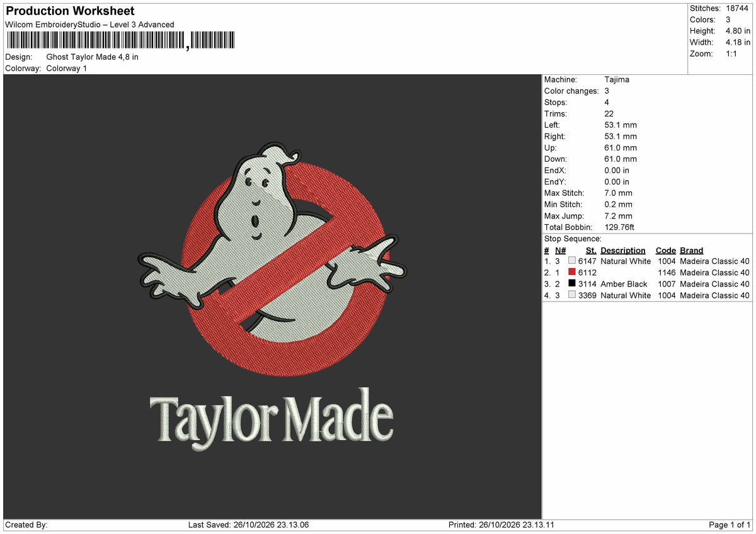Click the EndX value '0.00 in'
The height and width of the screenshot is (534, 756).
[x=616, y=170]
